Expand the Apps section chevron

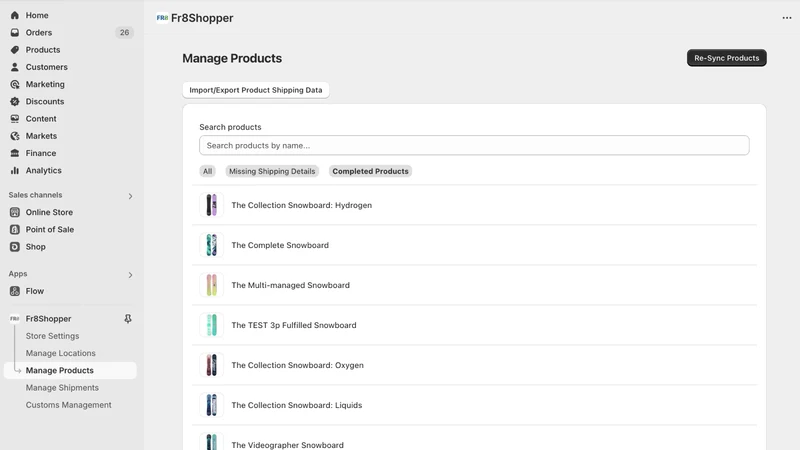point(130,275)
